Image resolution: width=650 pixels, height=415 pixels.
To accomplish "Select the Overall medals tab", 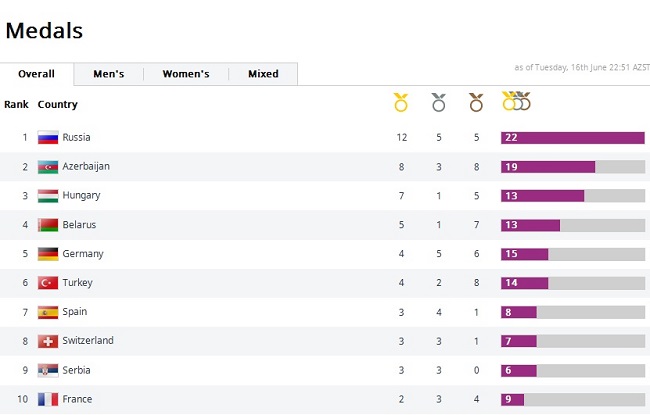I will [x=36, y=74].
